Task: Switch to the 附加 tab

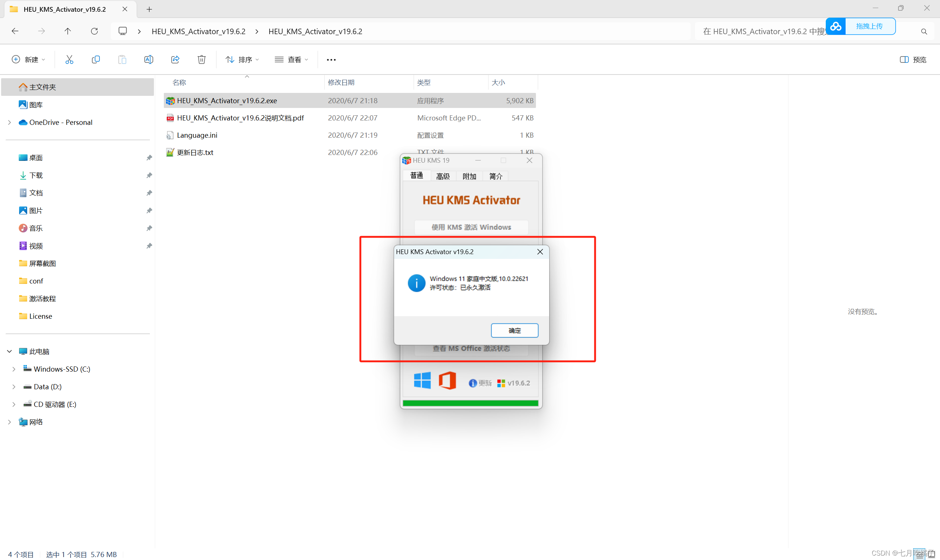Action: point(469,176)
